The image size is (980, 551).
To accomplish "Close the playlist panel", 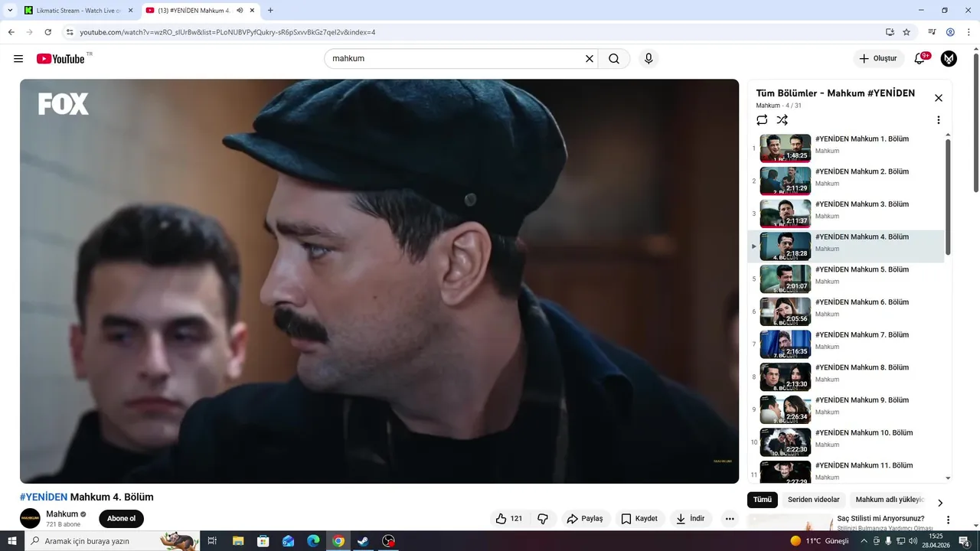I will [939, 98].
